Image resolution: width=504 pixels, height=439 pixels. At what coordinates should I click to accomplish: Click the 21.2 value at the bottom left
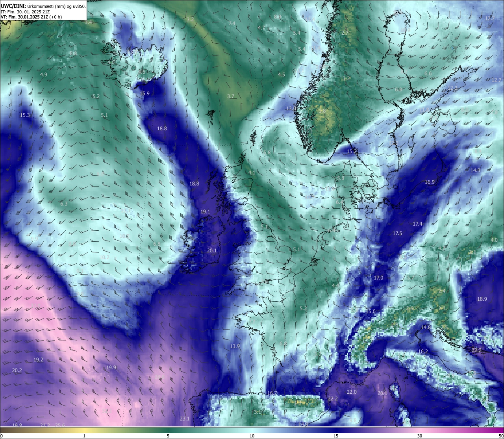[45, 425]
